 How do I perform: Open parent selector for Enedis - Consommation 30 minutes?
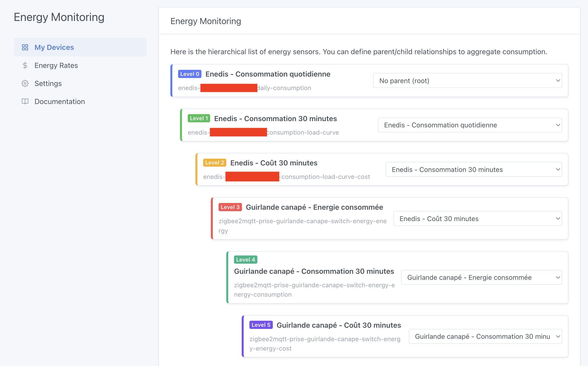tap(469, 125)
